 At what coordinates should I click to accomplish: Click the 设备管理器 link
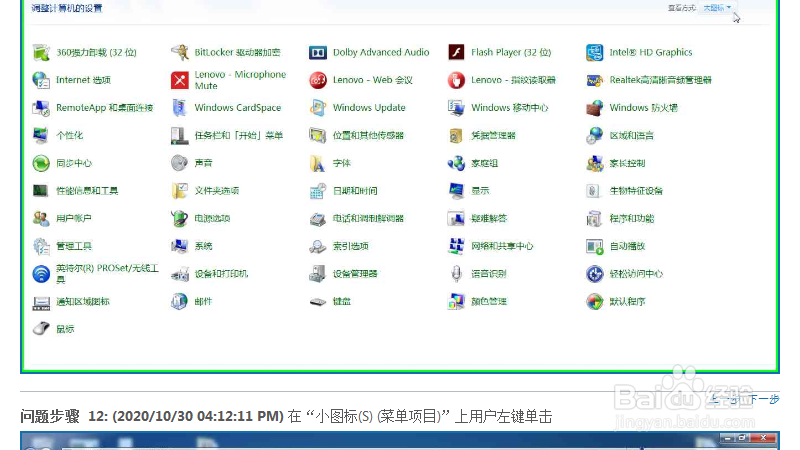(x=355, y=273)
